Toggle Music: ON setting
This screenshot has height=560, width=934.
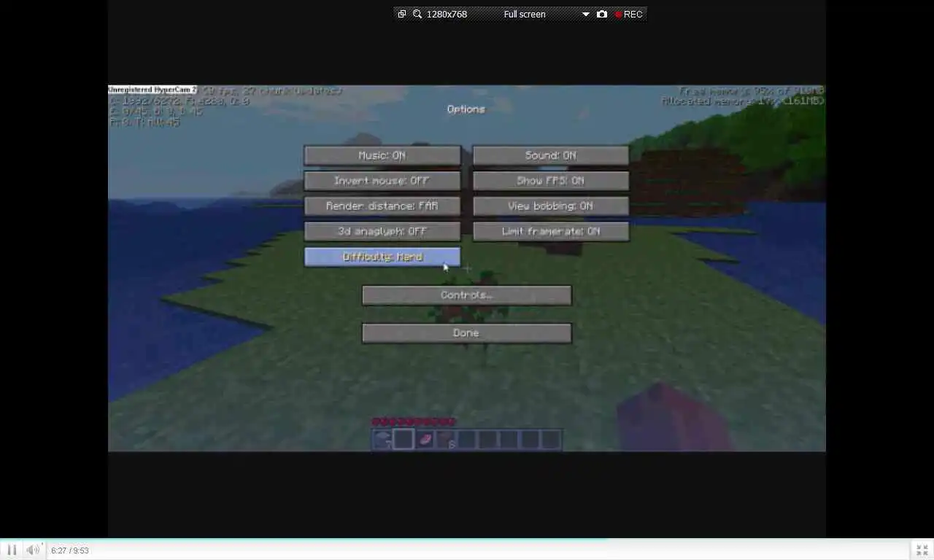click(382, 155)
